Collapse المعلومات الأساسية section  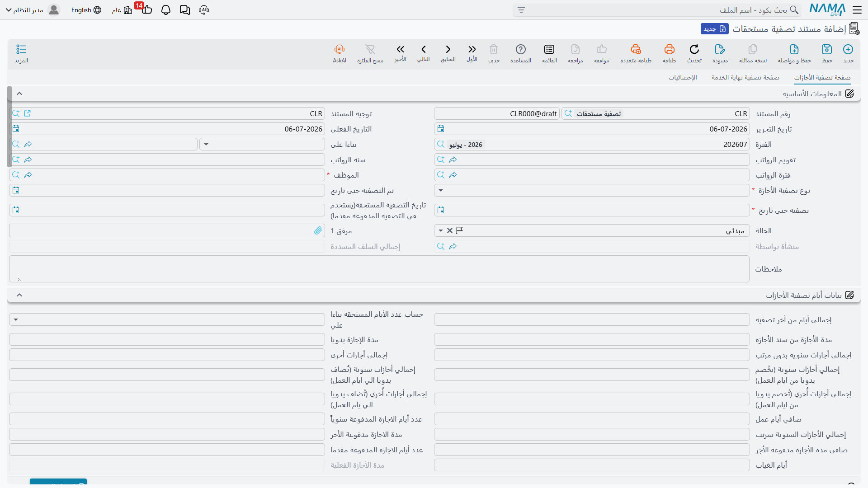[19, 94]
